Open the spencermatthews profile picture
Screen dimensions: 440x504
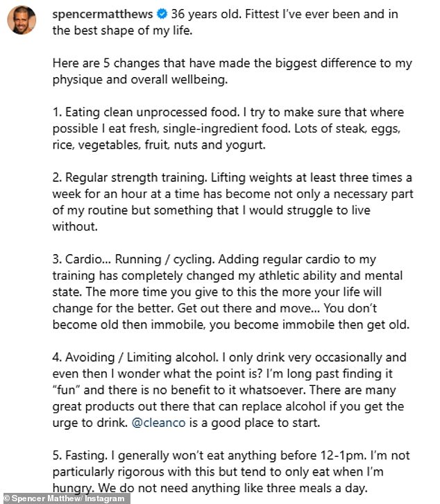tap(22, 19)
